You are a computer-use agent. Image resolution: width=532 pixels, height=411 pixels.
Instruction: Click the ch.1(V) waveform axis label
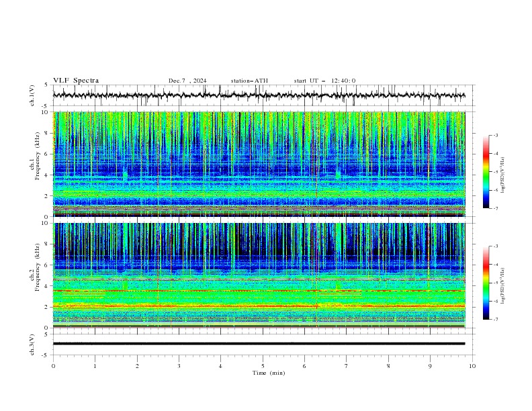tap(32, 95)
